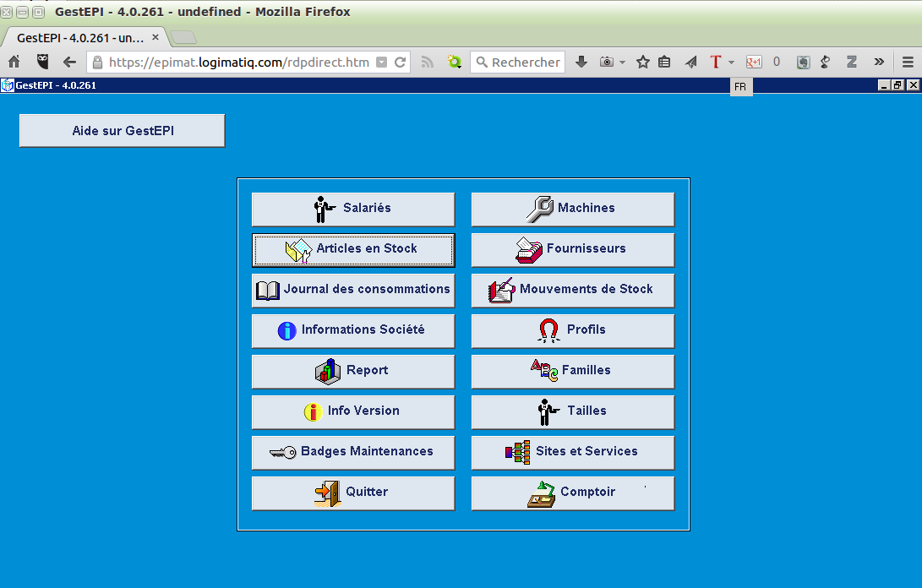This screenshot has height=588, width=922.
Task: Click the Comptoir button
Action: coord(572,493)
